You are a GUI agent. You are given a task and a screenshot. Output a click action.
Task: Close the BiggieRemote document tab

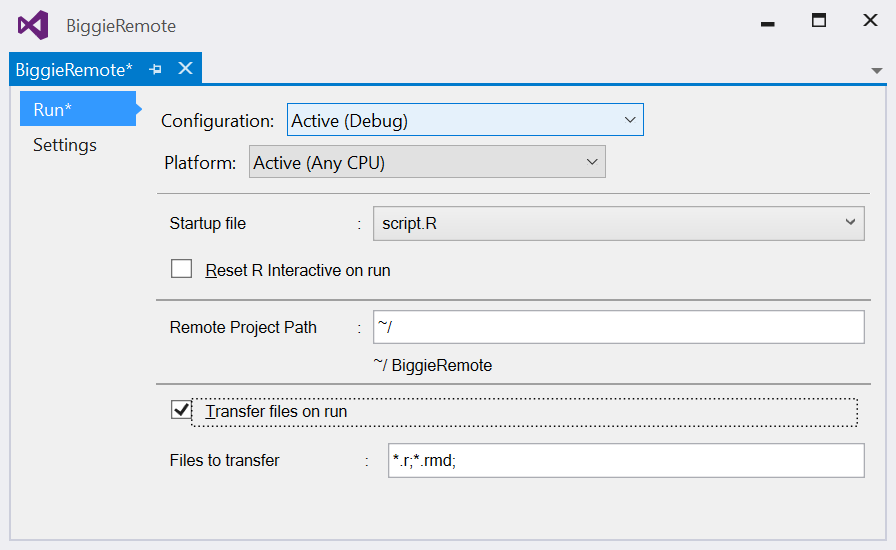pos(185,69)
